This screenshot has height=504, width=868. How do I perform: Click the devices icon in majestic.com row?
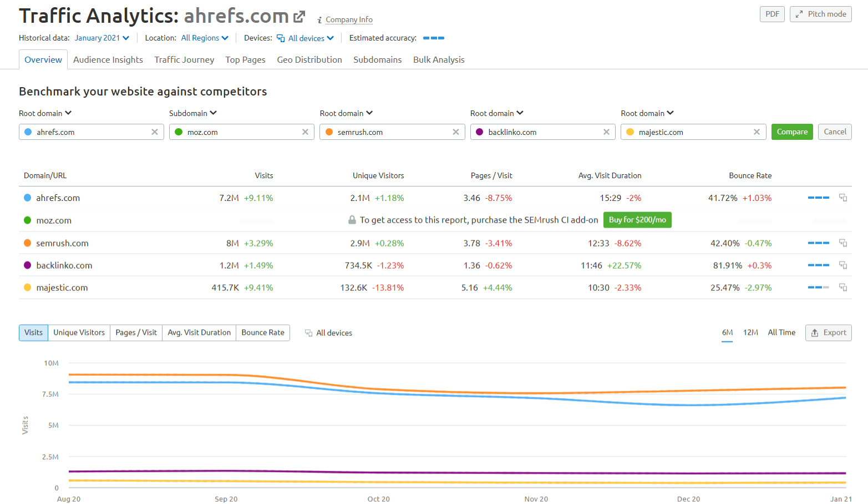(x=842, y=288)
